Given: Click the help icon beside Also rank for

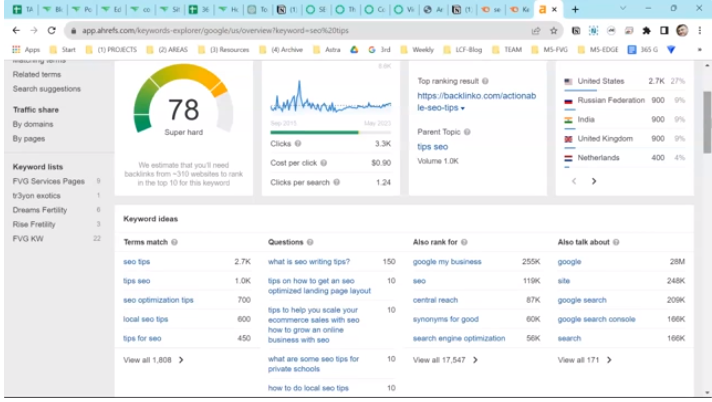Looking at the screenshot, I should pyautogui.click(x=464, y=242).
